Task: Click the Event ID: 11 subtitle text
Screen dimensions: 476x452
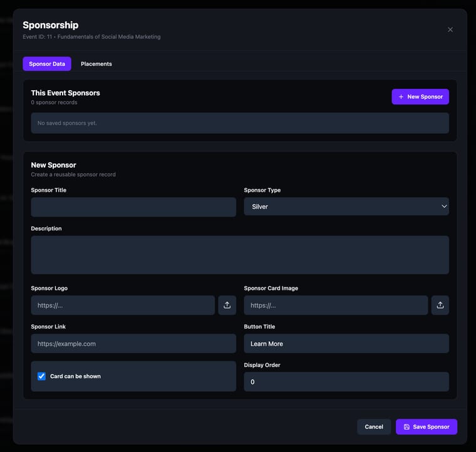Action: tap(91, 37)
